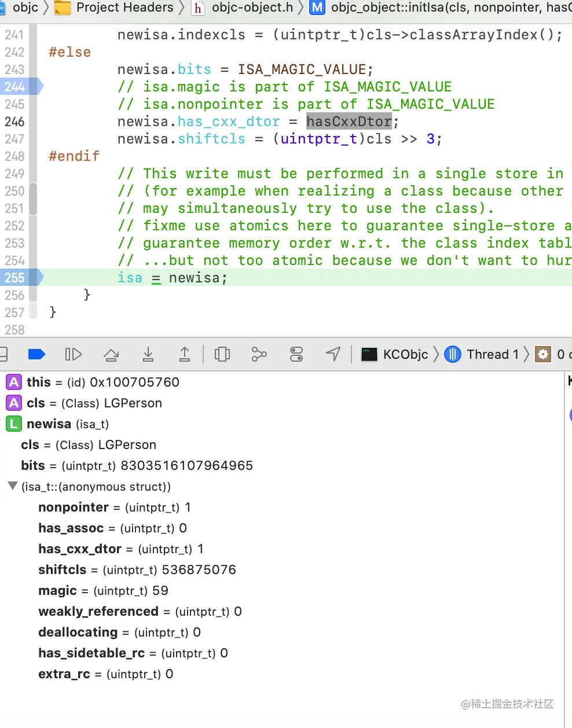572x728 pixels.
Task: Click the shiftcls member on line 247
Action: [211, 139]
